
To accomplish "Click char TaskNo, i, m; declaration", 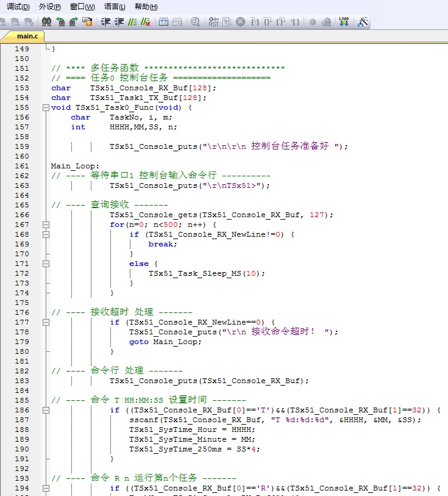I will click(x=121, y=117).
